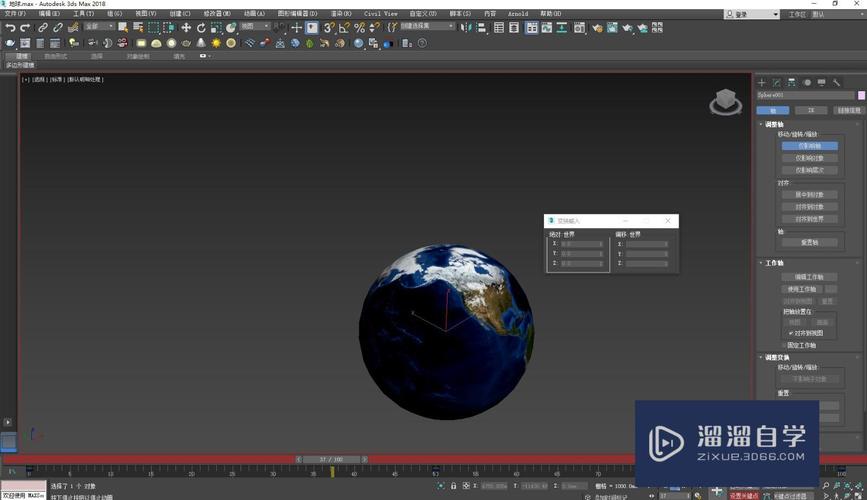The image size is (867, 500).
Task: Click absolute world X field in transform dialog
Action: 582,244
